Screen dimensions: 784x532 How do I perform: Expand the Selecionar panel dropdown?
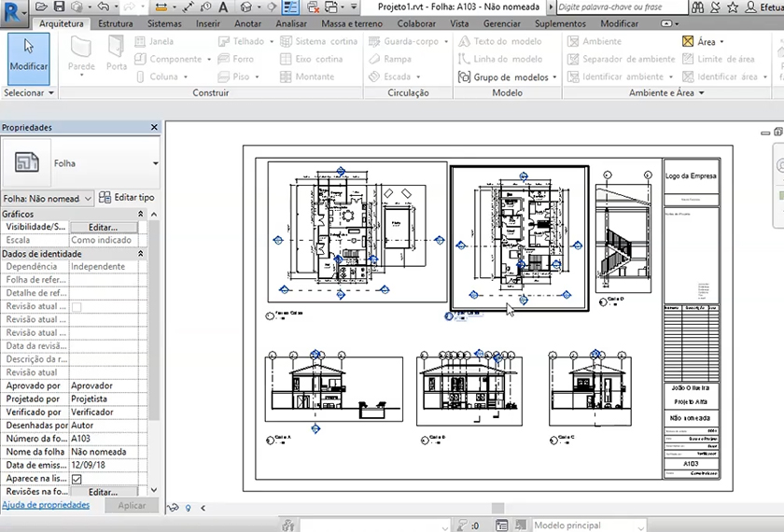(50, 93)
